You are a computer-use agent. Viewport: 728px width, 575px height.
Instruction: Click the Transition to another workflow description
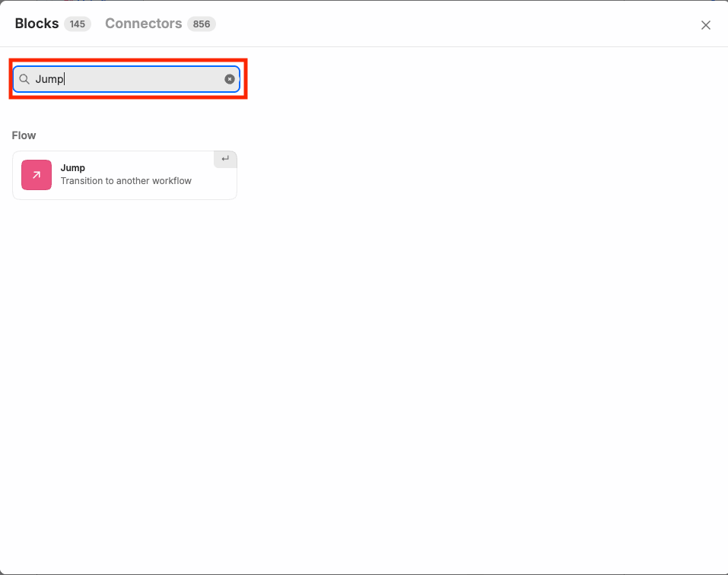126,181
